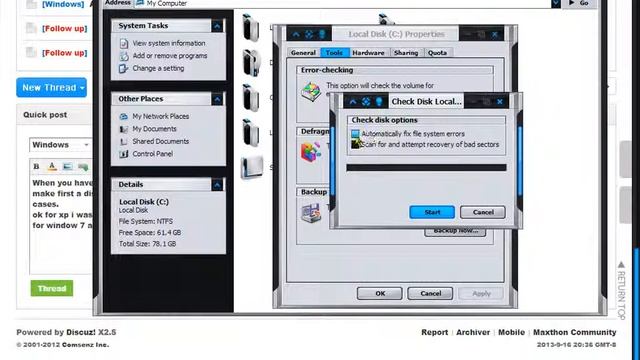This screenshot has width=640, height=360.
Task: Open the New Thread dropdown arrow
Action: click(x=82, y=88)
